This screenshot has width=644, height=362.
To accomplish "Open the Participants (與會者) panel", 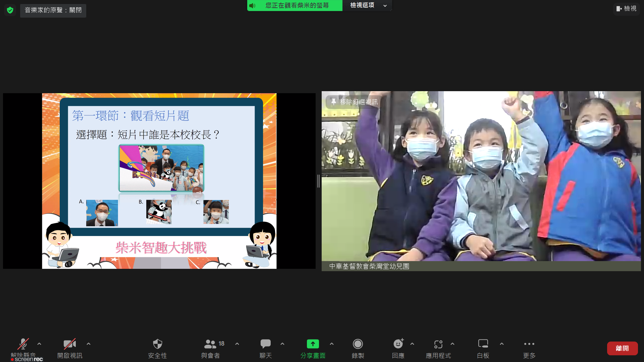I will [x=211, y=344].
